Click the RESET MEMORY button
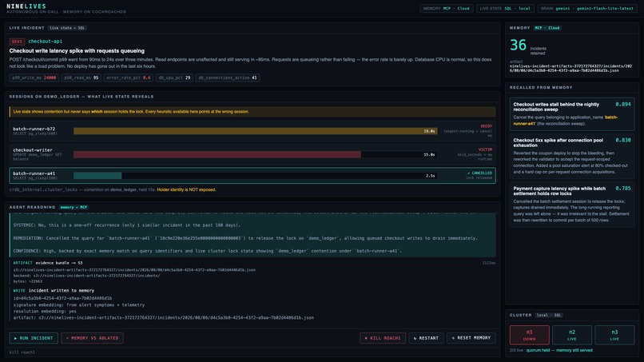The image size is (644, 362). (471, 338)
